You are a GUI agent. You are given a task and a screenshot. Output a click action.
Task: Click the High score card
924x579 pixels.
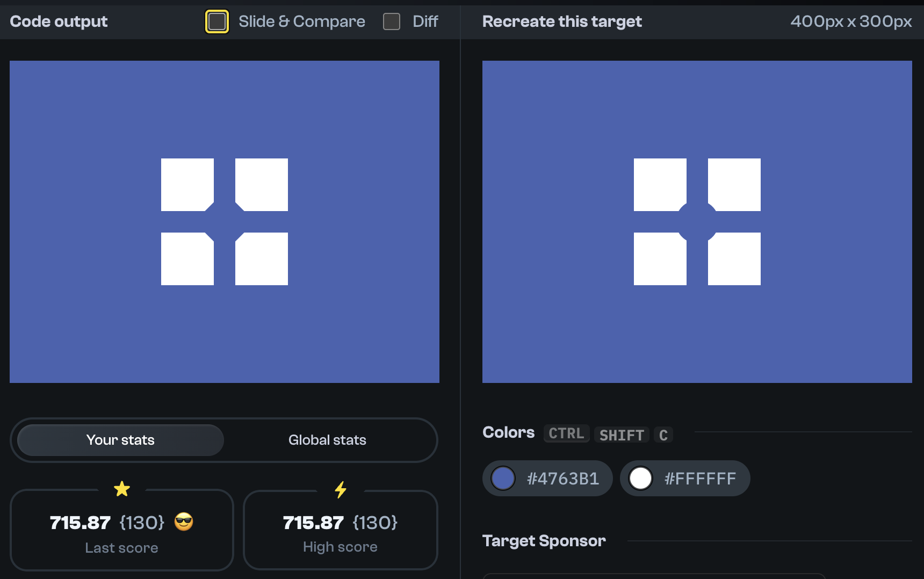tap(341, 531)
